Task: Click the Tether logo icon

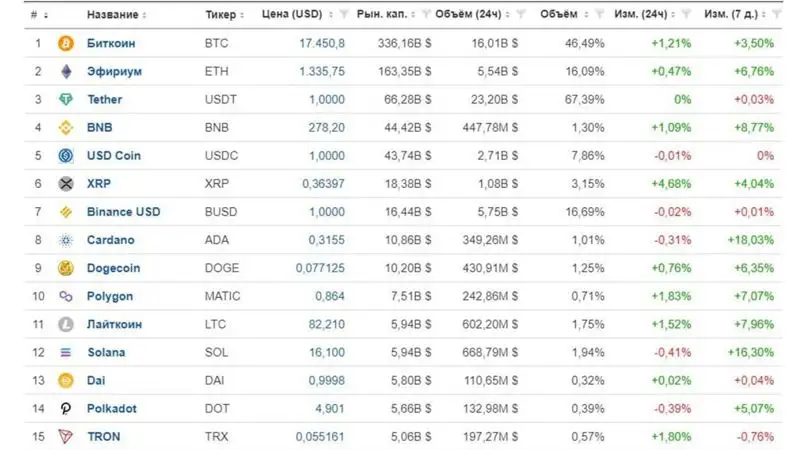Action: [67, 100]
